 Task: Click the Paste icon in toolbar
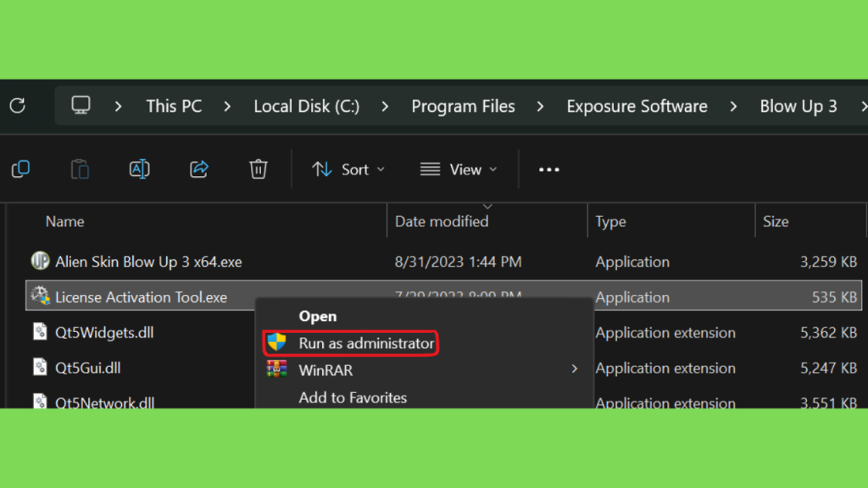click(x=80, y=169)
